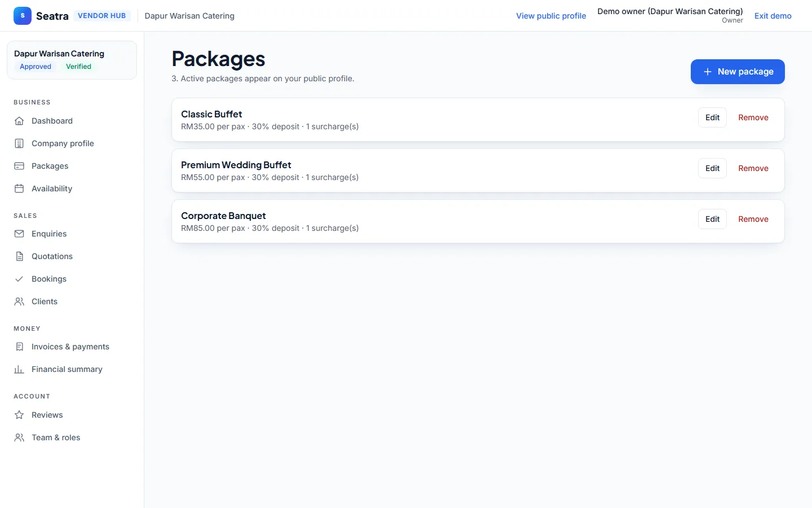
Task: Click the Exit demo link
Action: click(773, 16)
